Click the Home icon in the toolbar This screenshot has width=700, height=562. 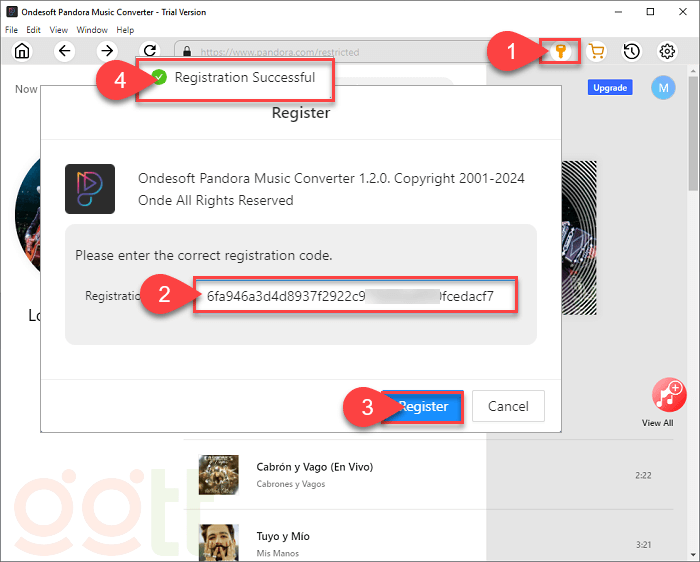21,51
